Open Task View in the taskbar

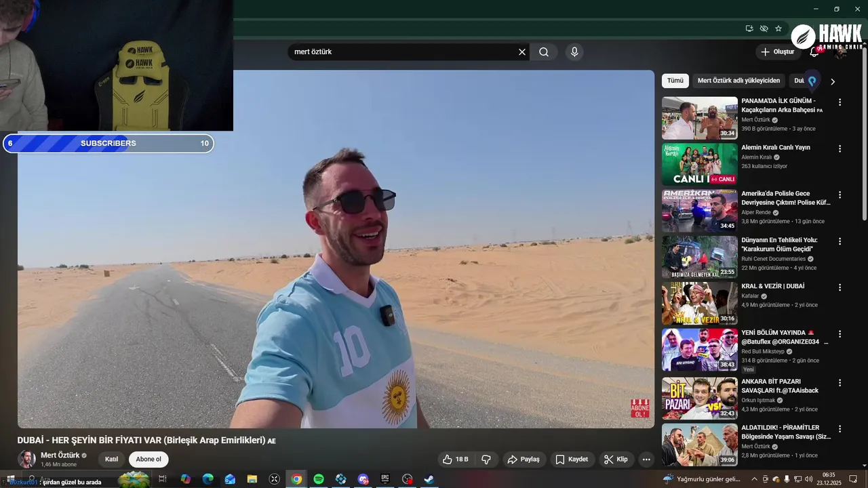(x=163, y=479)
